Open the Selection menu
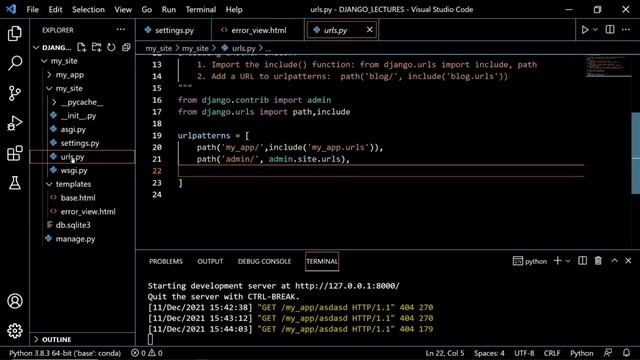 tap(88, 9)
